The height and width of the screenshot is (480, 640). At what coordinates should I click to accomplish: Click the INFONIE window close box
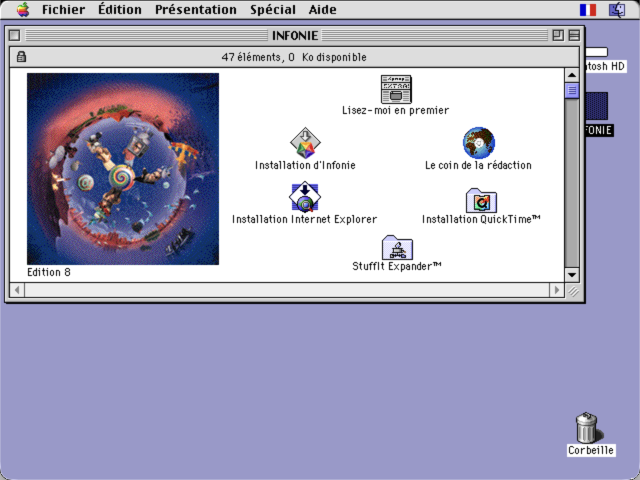pyautogui.click(x=15, y=36)
